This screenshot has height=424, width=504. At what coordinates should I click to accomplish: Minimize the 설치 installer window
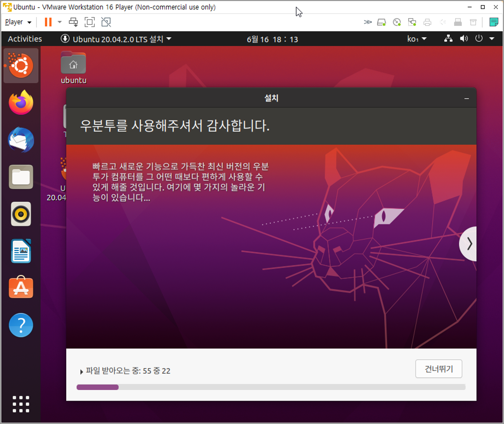(466, 98)
